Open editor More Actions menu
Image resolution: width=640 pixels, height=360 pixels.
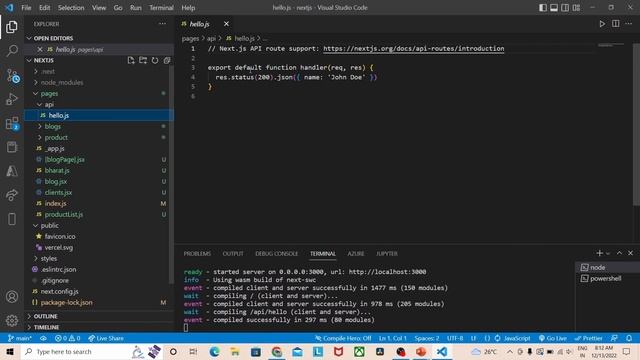point(629,24)
